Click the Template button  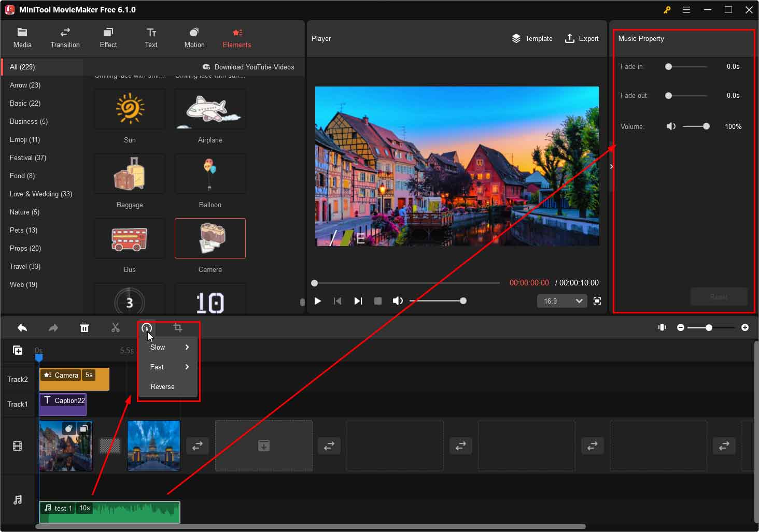[532, 38]
